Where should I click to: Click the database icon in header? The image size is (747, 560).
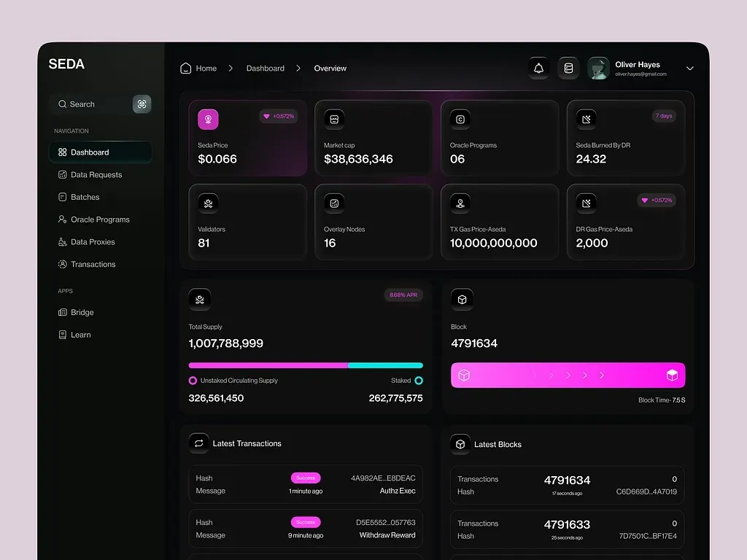coord(568,68)
